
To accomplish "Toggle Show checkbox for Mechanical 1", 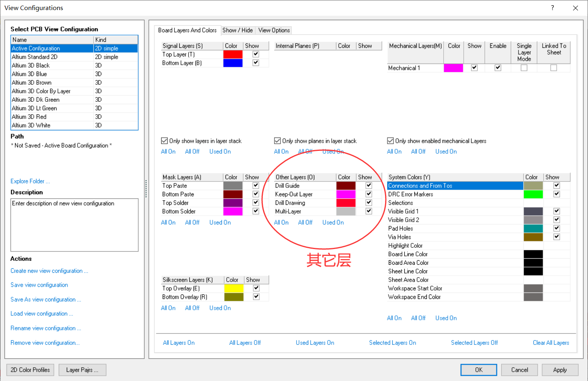I will pos(474,68).
